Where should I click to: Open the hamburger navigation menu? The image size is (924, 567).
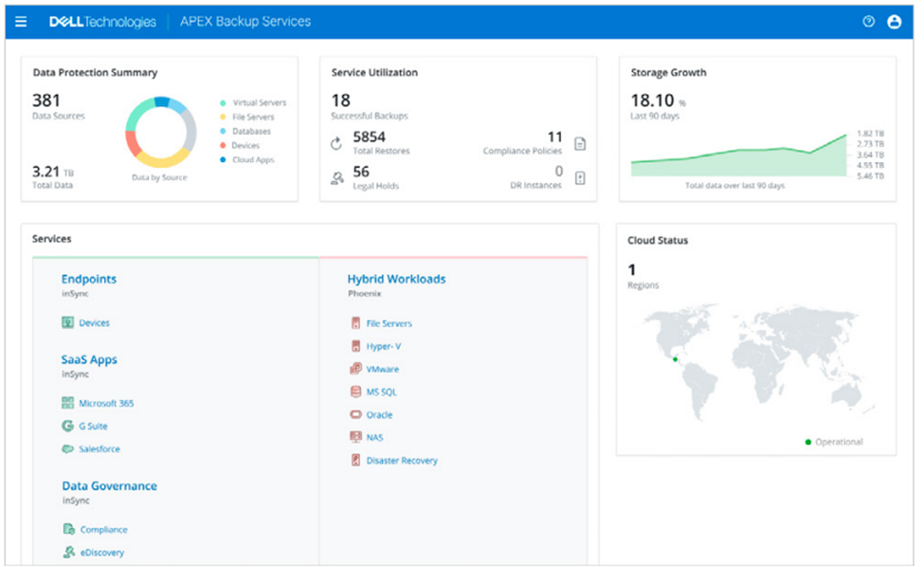click(x=21, y=22)
